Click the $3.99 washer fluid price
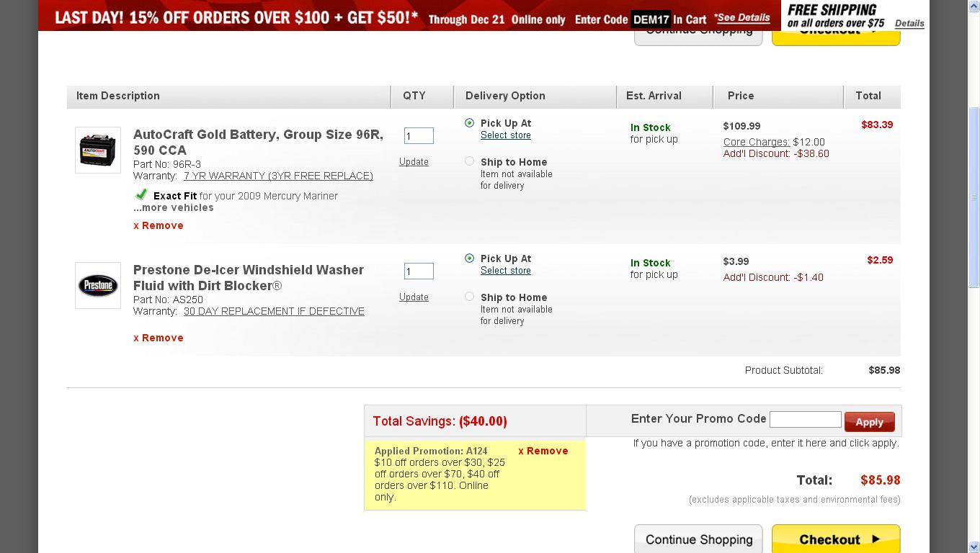The height and width of the screenshot is (553, 980). coord(736,261)
